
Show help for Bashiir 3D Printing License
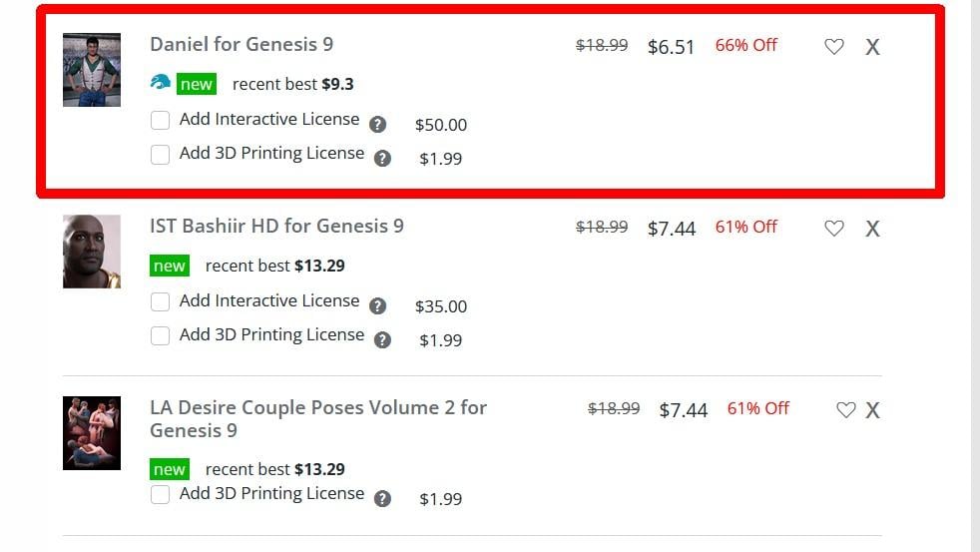coord(382,339)
